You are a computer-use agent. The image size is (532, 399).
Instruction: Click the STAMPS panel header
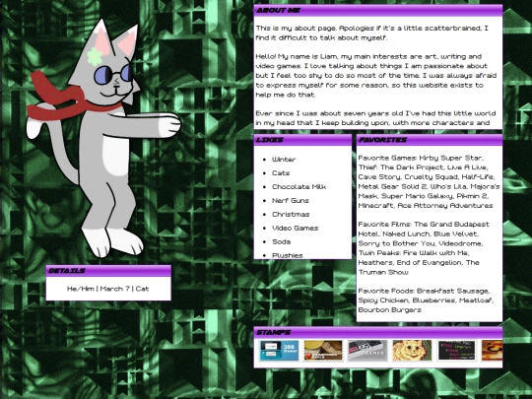click(378, 333)
